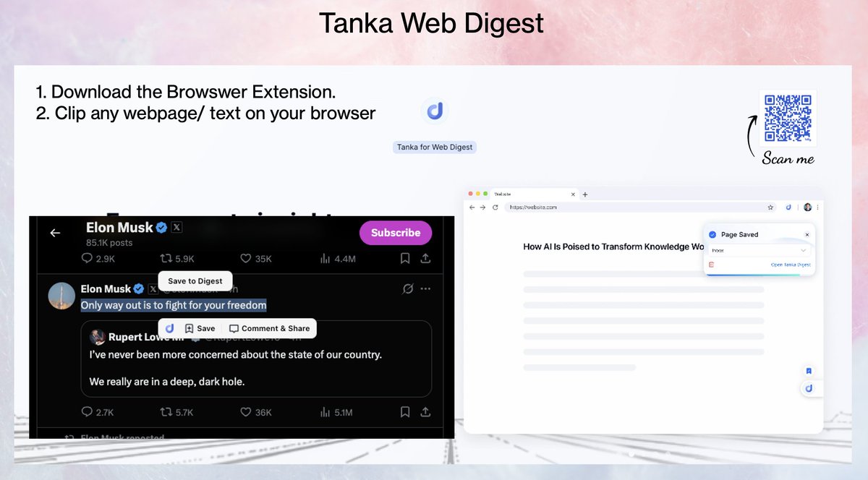Open the three-dot more menu on tweet
Screen dimensions: 868x480
click(x=425, y=288)
